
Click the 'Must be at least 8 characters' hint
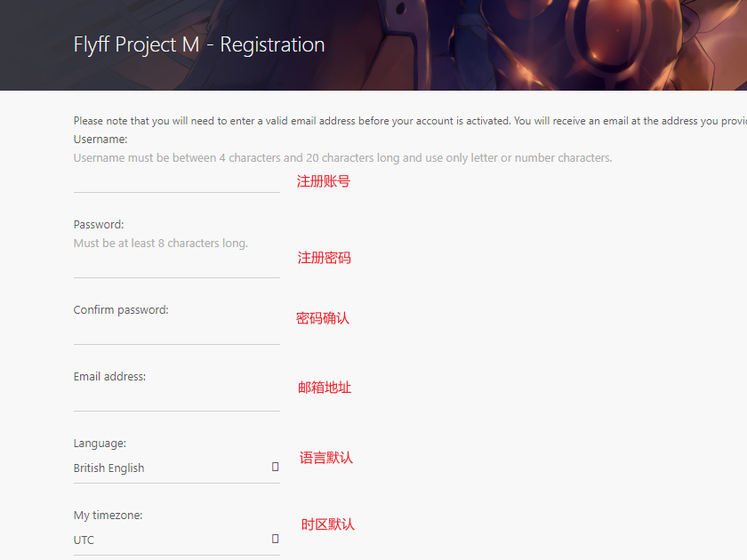pyautogui.click(x=161, y=244)
